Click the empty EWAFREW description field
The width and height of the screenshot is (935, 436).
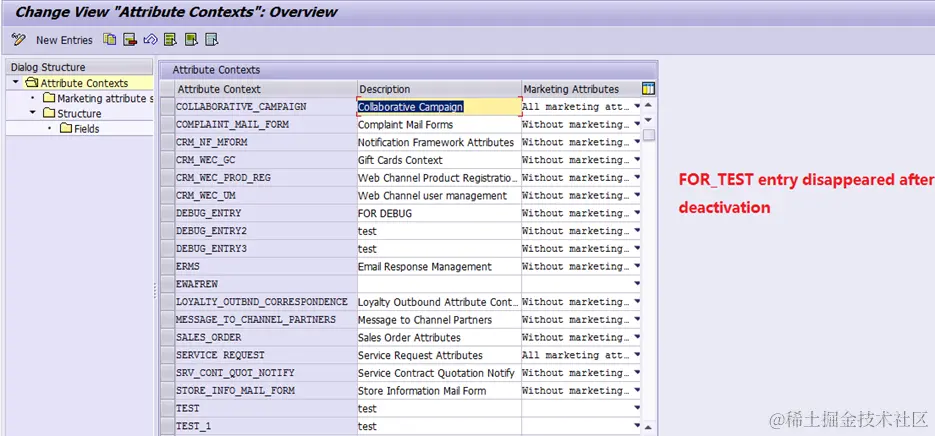click(x=439, y=284)
